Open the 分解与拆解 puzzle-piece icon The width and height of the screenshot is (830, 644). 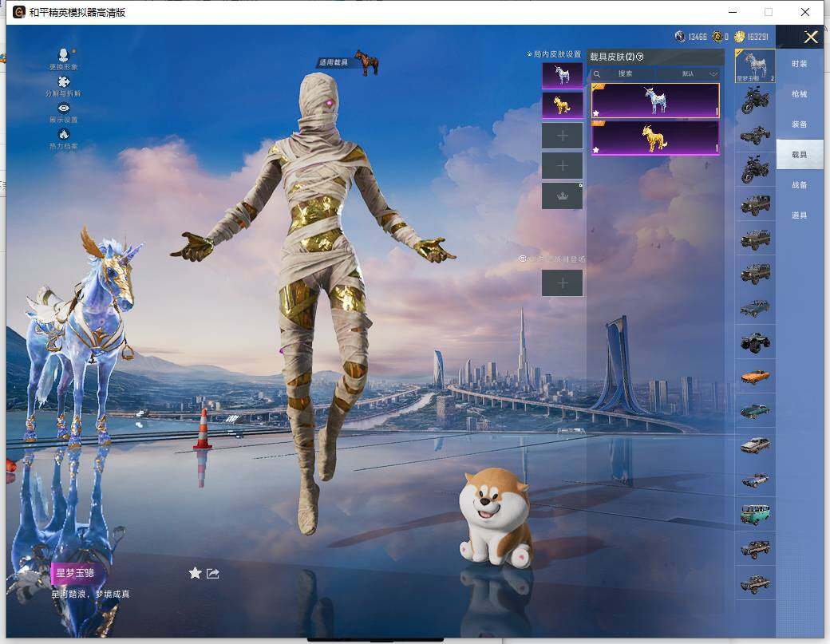pos(64,82)
